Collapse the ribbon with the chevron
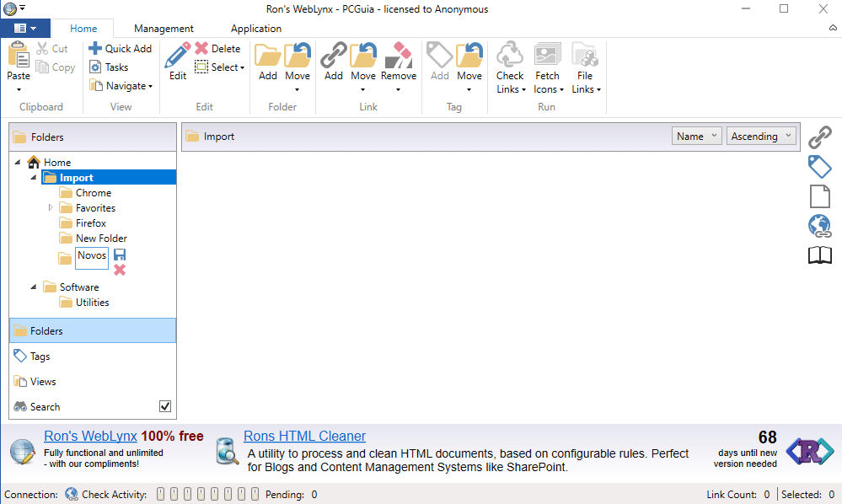This screenshot has height=504, width=842. point(833,28)
